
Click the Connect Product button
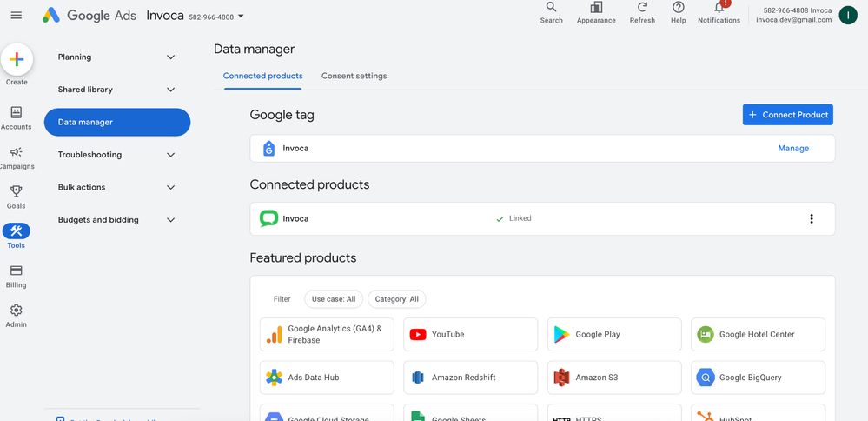788,115
